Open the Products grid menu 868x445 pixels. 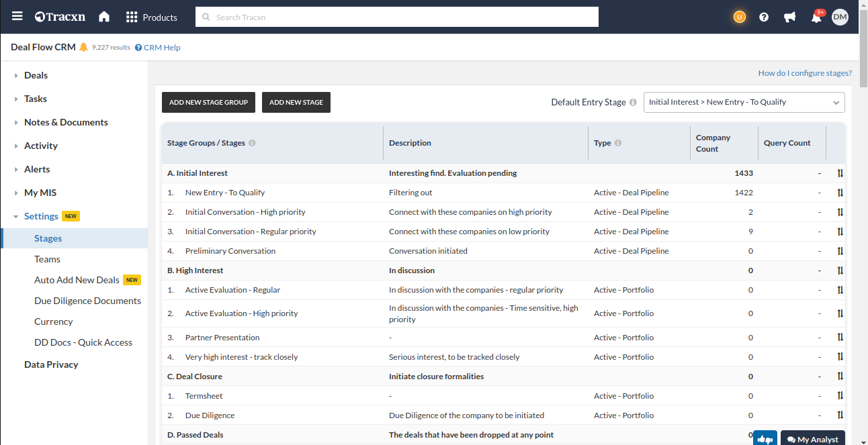coord(152,17)
